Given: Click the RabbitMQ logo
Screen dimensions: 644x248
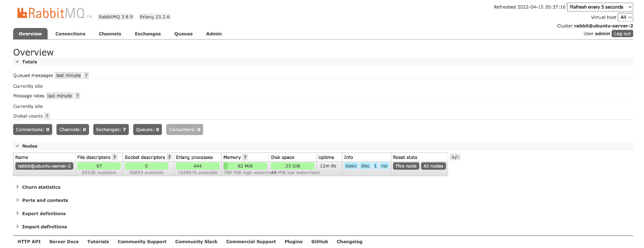Looking at the screenshot, I should [x=51, y=13].
